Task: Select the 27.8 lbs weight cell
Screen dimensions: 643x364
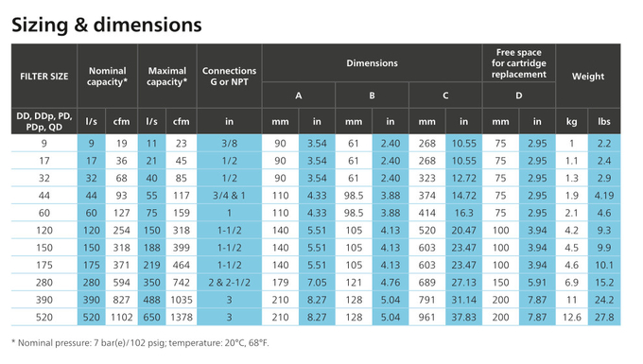Action: point(604,318)
